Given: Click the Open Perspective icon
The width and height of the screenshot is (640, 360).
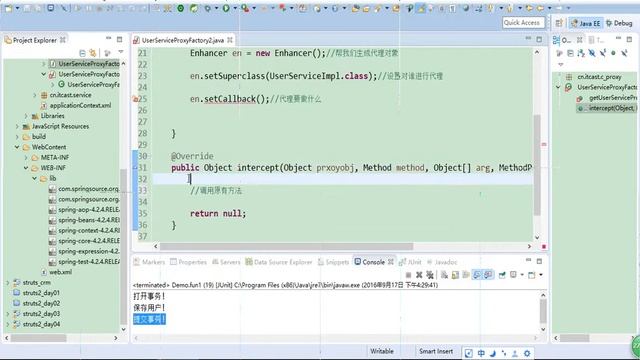Looking at the screenshot, I should coord(559,23).
